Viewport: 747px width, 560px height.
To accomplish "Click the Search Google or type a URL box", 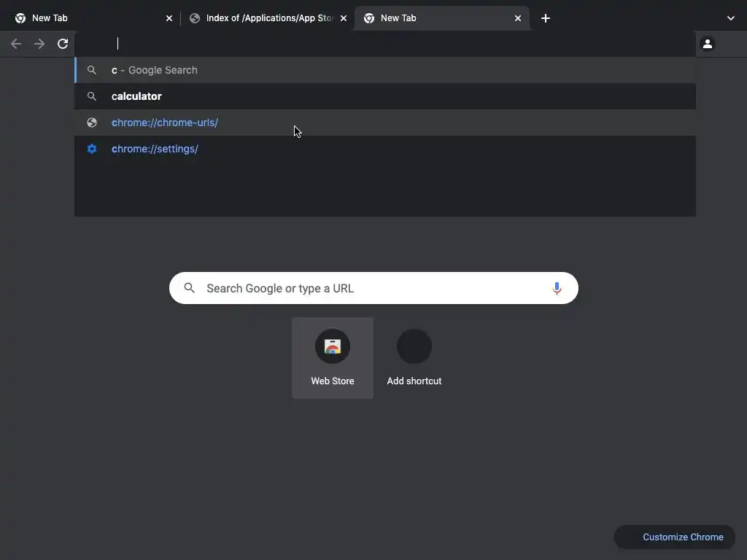I will [373, 288].
